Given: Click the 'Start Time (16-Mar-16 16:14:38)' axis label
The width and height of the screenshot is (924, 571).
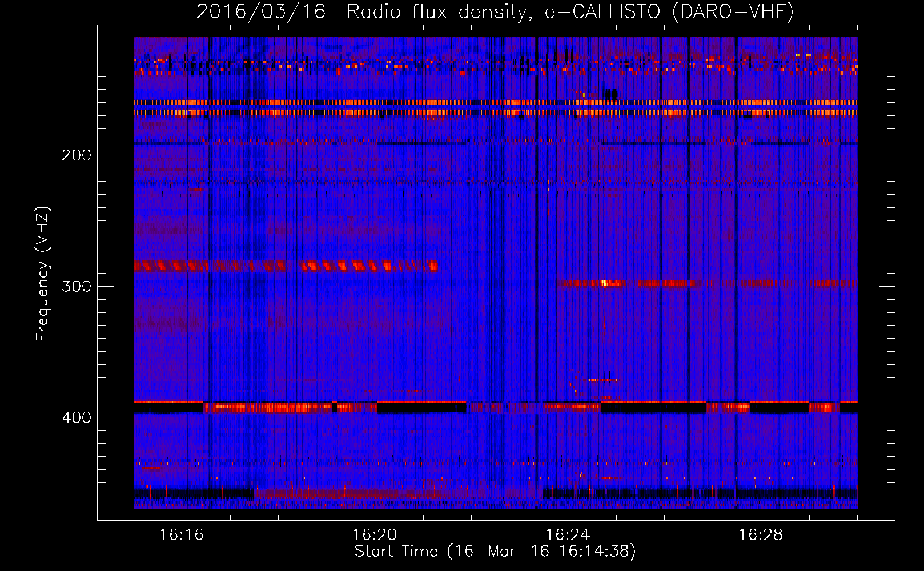Looking at the screenshot, I should tap(495, 552).
